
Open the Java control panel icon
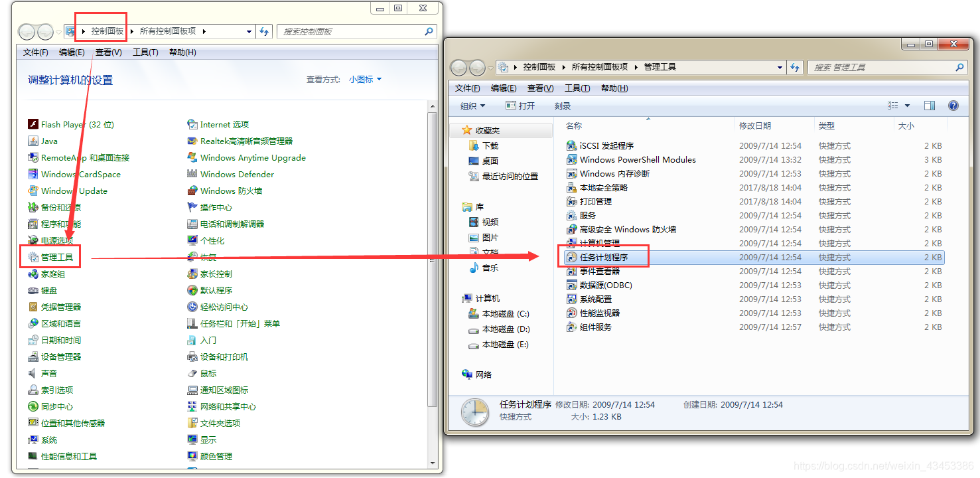pyautogui.click(x=33, y=141)
